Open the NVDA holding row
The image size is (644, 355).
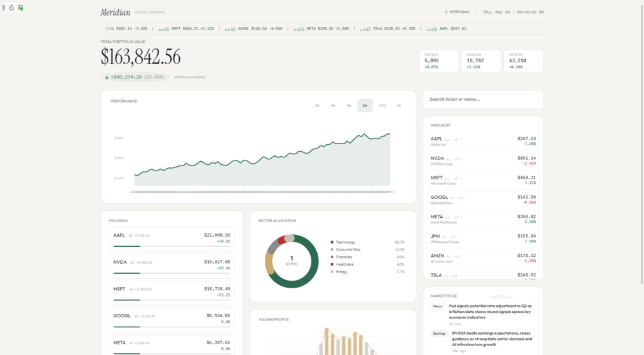tap(172, 265)
